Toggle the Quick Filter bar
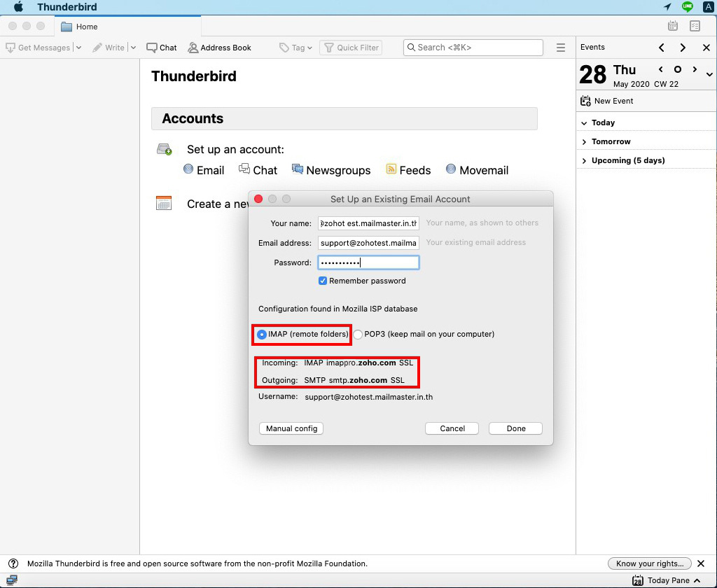717x588 pixels. pos(351,48)
